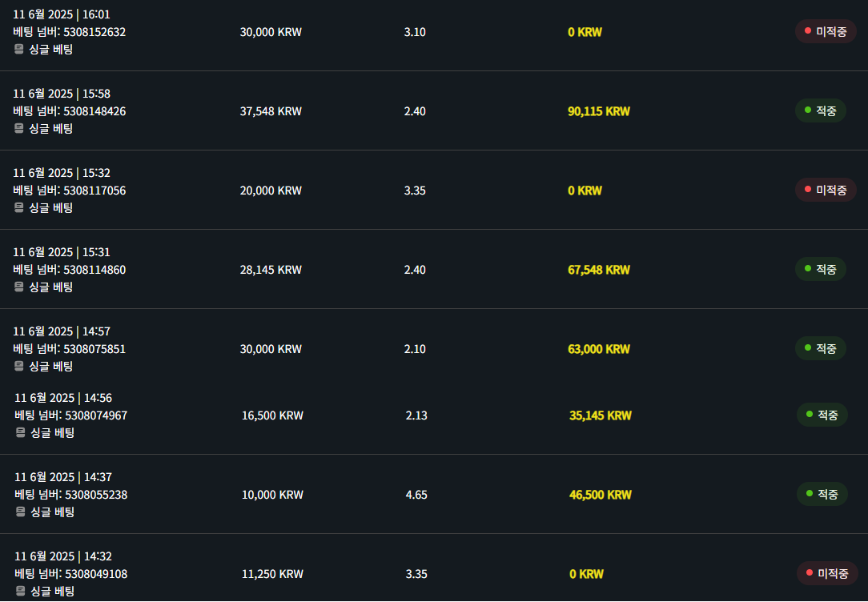The height and width of the screenshot is (602, 868).
Task: Click the single bet icon for bet 5308152632
Action: click(x=19, y=50)
